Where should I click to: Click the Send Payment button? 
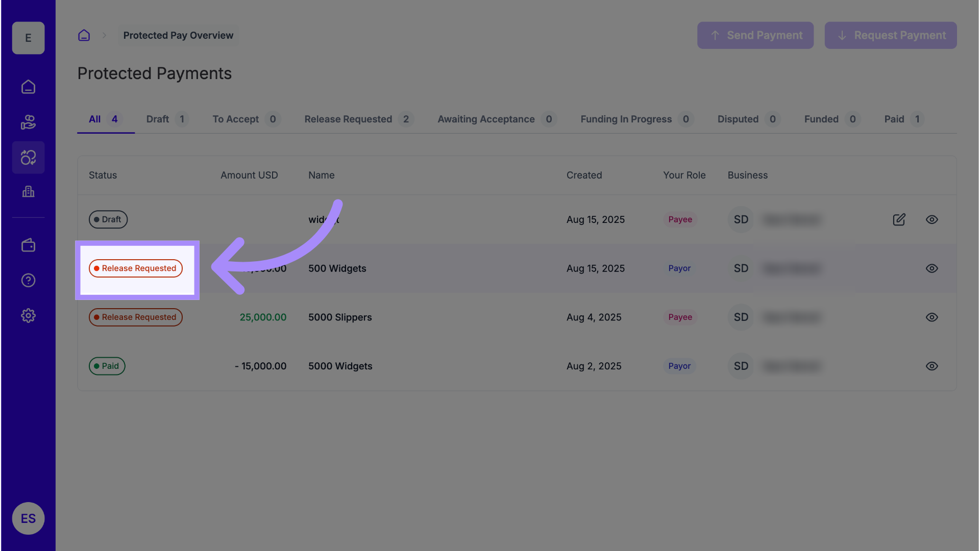(x=755, y=35)
